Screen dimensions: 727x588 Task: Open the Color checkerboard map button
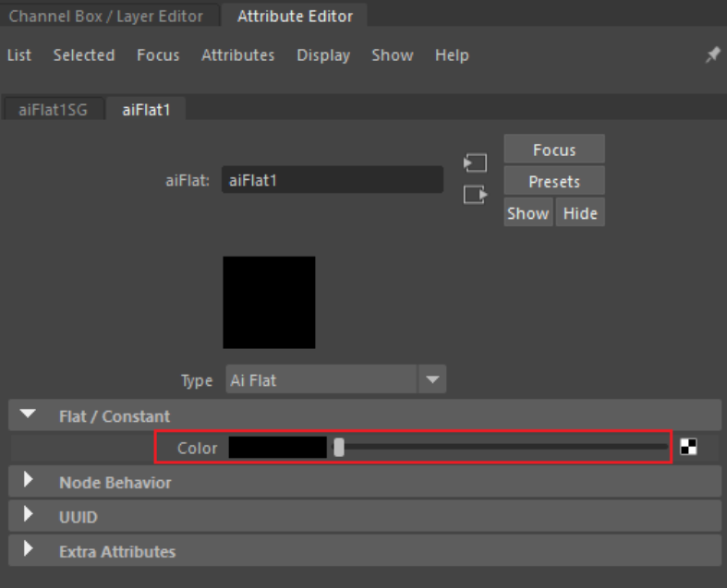pyautogui.click(x=688, y=447)
